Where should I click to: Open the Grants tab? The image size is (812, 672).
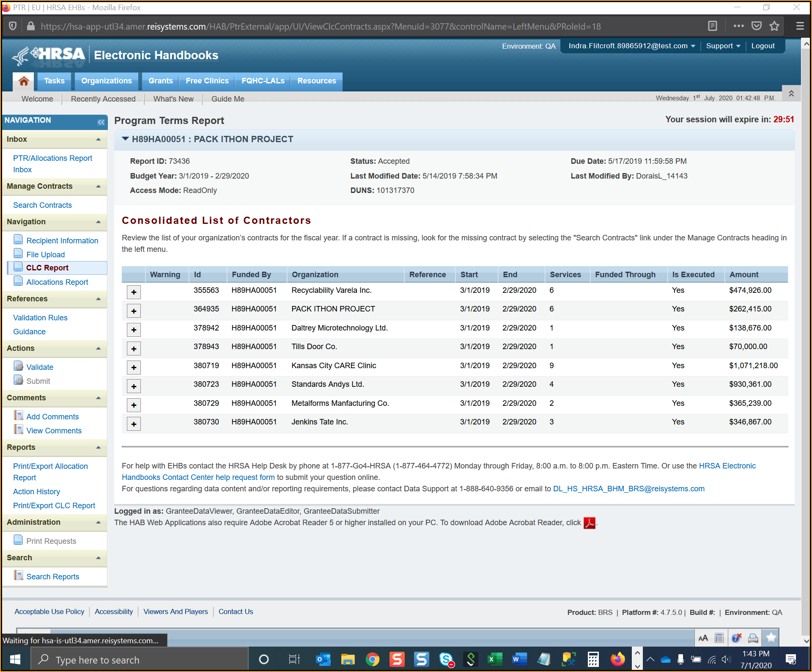pos(160,81)
